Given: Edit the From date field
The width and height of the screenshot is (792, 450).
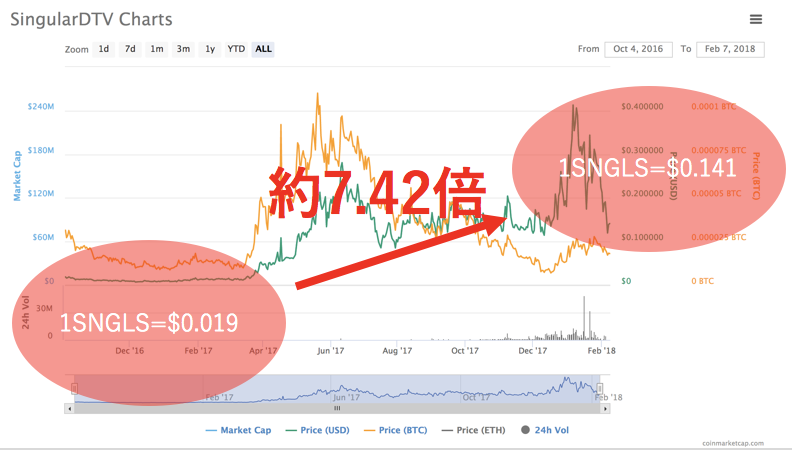Looking at the screenshot, I should 638,49.
